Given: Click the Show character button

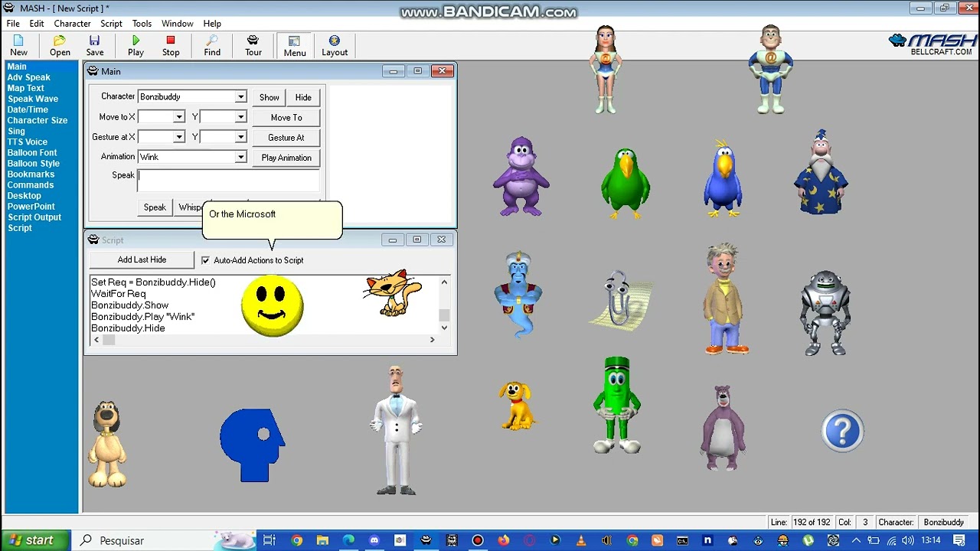Looking at the screenshot, I should pyautogui.click(x=269, y=97).
